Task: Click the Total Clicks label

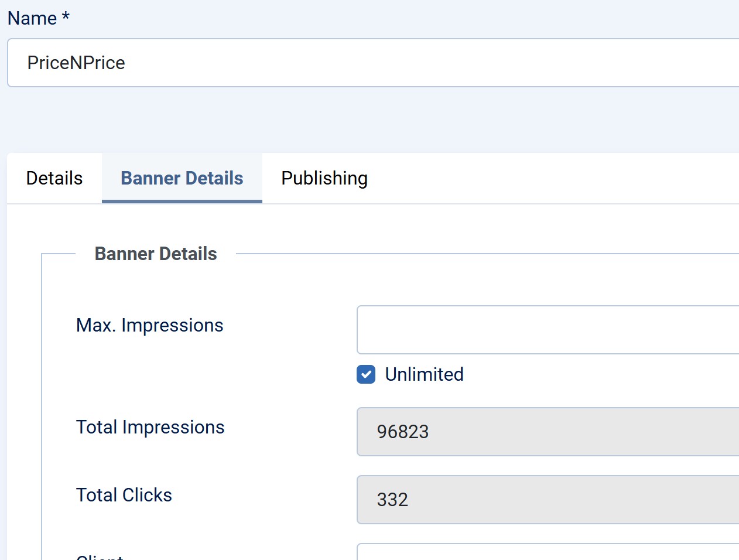Action: click(124, 495)
